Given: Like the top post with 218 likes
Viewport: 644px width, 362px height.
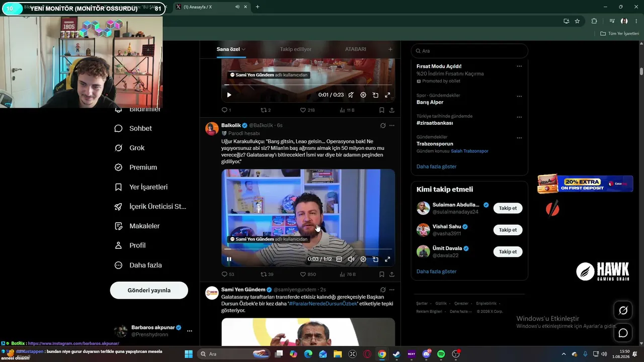Looking at the screenshot, I should click(307, 110).
